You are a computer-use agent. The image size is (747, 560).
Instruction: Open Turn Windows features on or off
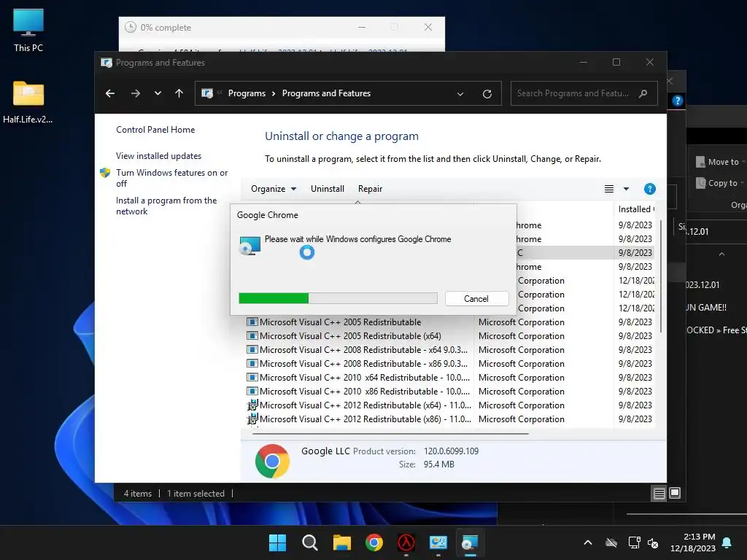172,178
